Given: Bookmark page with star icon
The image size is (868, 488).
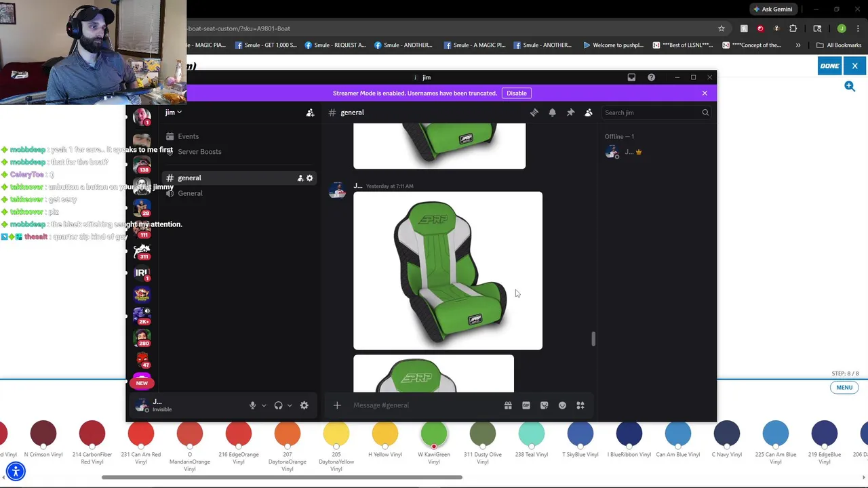Looking at the screenshot, I should coord(722,28).
